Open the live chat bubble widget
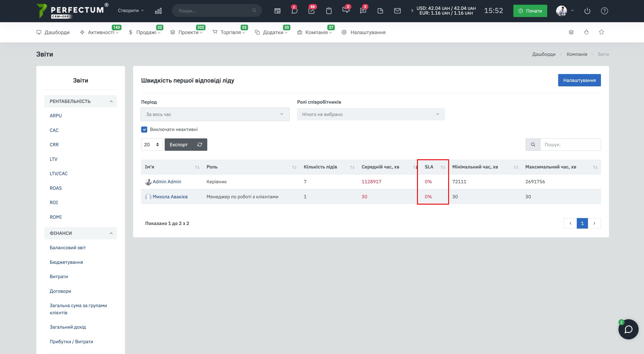This screenshot has width=644, height=354. coord(628,329)
